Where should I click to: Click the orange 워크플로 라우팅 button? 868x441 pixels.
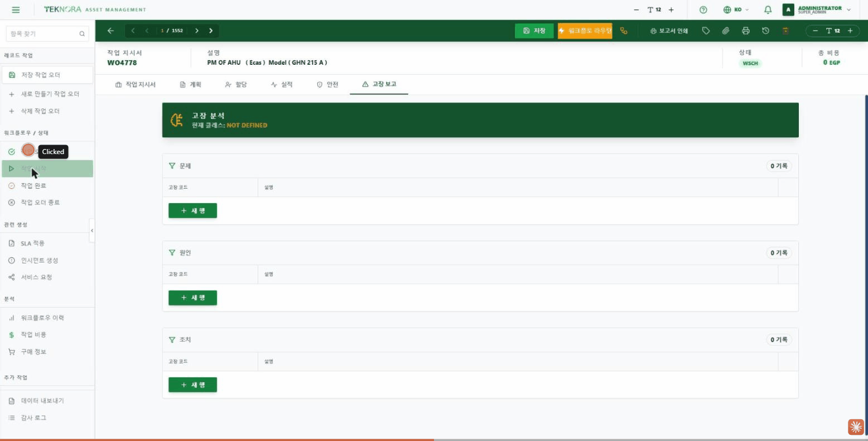585,31
